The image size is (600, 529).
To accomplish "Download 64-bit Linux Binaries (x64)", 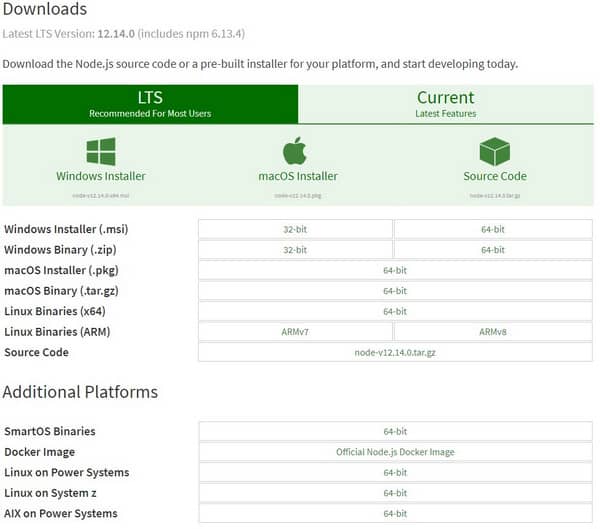I will pyautogui.click(x=395, y=311).
